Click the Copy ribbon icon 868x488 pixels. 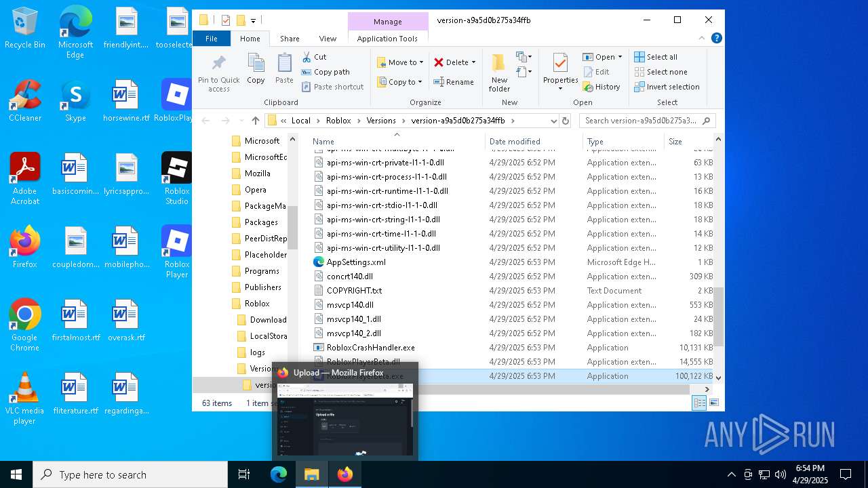pyautogui.click(x=256, y=63)
